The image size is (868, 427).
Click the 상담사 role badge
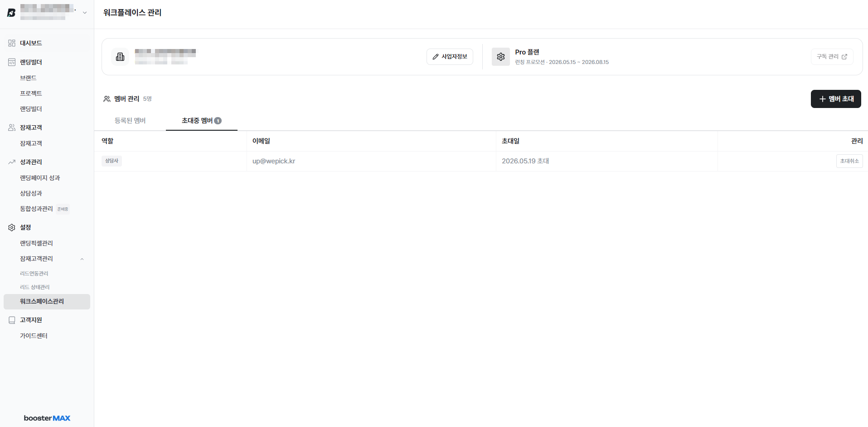(112, 161)
